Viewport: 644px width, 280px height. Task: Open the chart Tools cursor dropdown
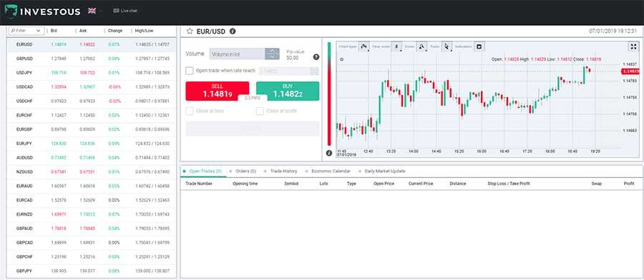[x=447, y=46]
